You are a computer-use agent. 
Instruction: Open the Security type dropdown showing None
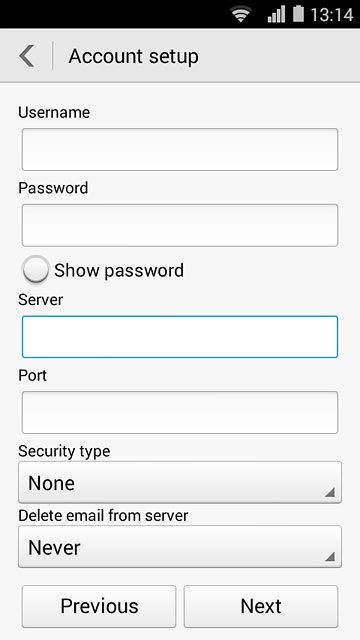pyautogui.click(x=180, y=482)
